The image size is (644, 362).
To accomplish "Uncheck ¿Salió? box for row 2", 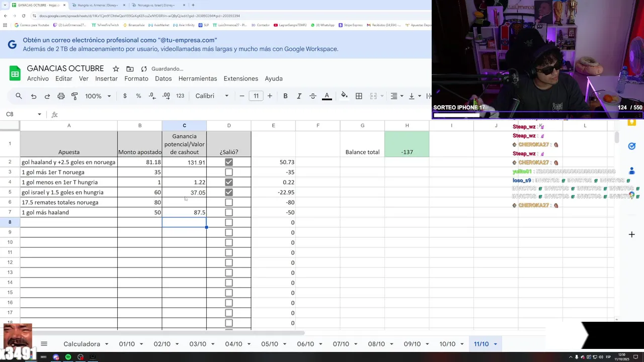I will pos(229,162).
